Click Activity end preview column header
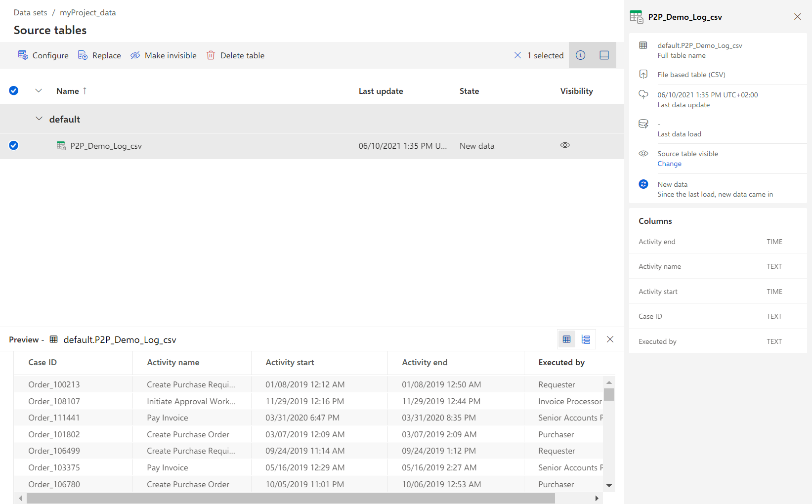The width and height of the screenshot is (812, 504). [x=425, y=362]
